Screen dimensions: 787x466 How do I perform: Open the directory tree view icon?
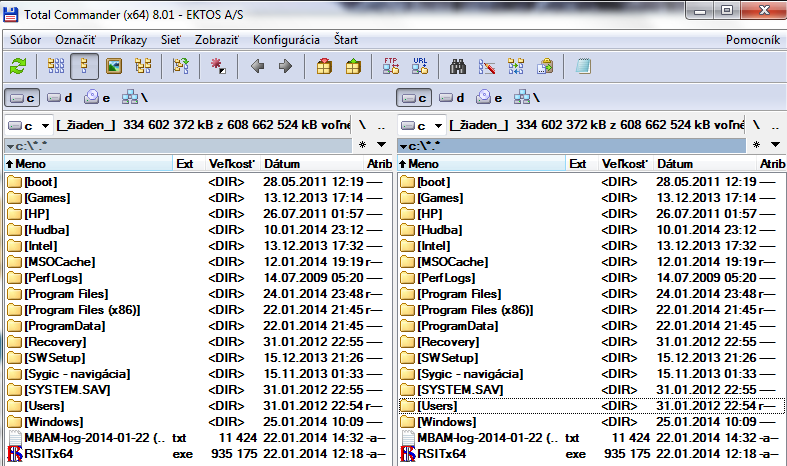pos(143,66)
